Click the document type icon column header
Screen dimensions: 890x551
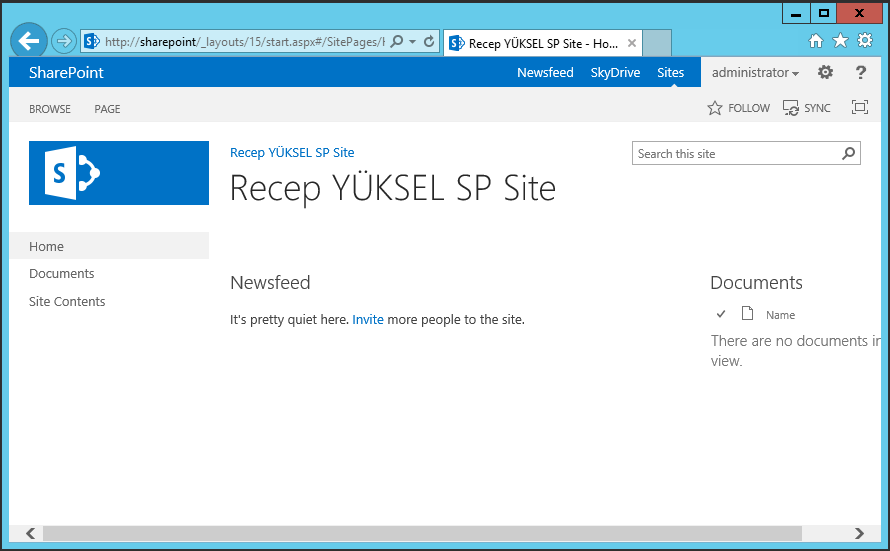click(x=748, y=313)
